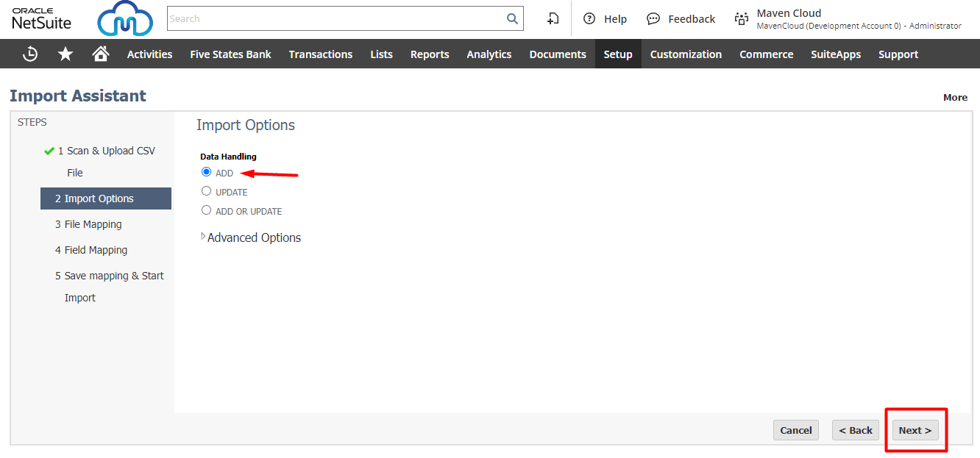Click the search magnifier icon

point(512,19)
